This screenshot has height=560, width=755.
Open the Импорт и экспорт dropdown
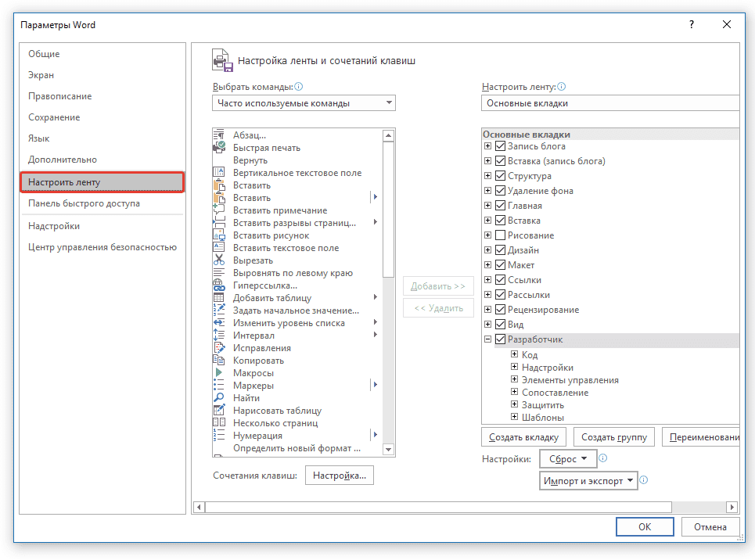pos(588,481)
